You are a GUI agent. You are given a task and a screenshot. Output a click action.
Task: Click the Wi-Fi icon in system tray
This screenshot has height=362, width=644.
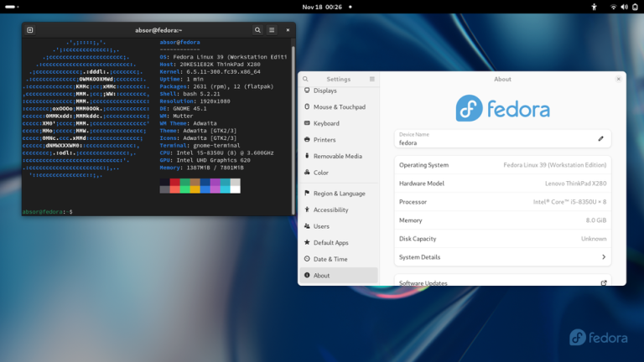click(613, 7)
